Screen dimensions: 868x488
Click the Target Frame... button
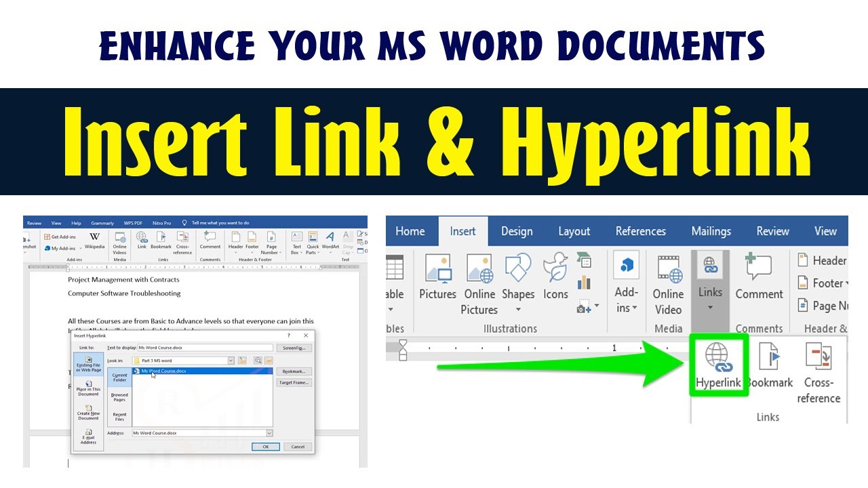tap(294, 382)
